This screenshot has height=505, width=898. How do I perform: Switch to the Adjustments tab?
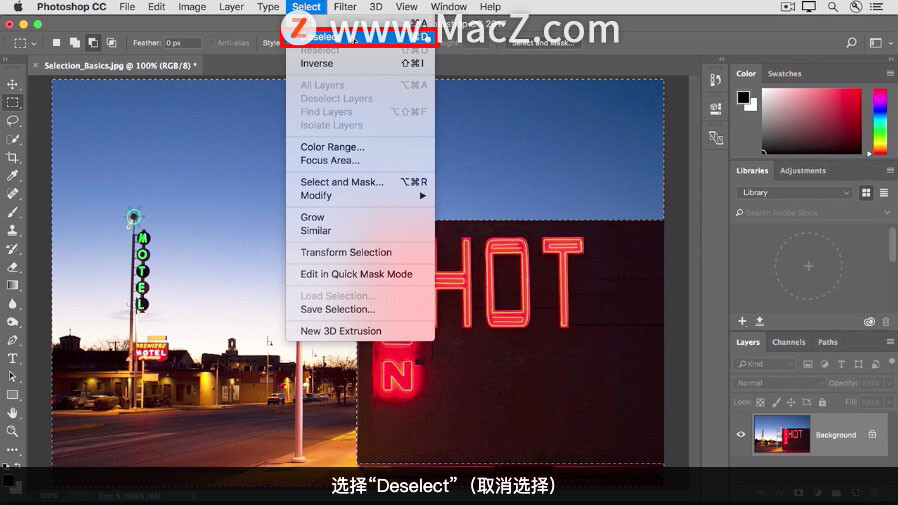(x=802, y=171)
